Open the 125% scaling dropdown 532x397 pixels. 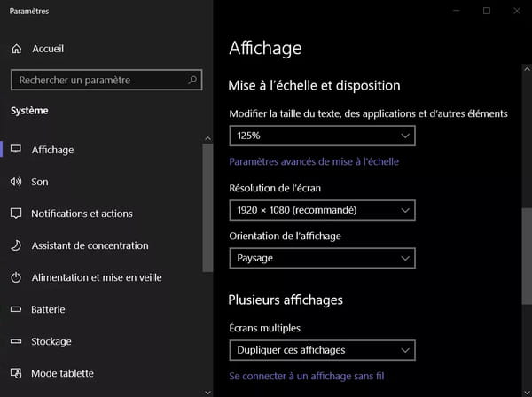click(322, 136)
